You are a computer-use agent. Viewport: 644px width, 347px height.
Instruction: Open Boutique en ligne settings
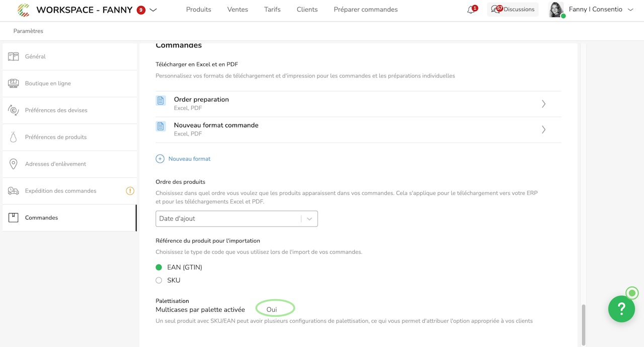click(x=48, y=84)
